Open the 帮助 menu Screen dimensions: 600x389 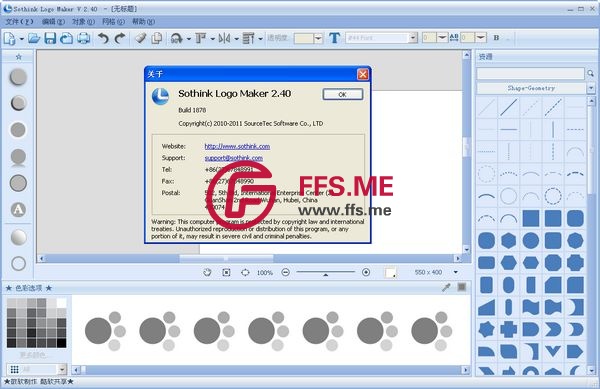pyautogui.click(x=143, y=21)
